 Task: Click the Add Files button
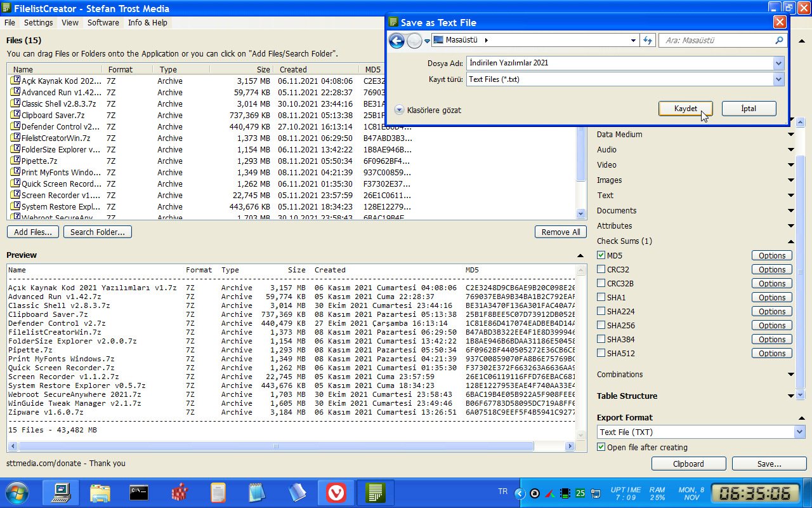click(x=33, y=232)
